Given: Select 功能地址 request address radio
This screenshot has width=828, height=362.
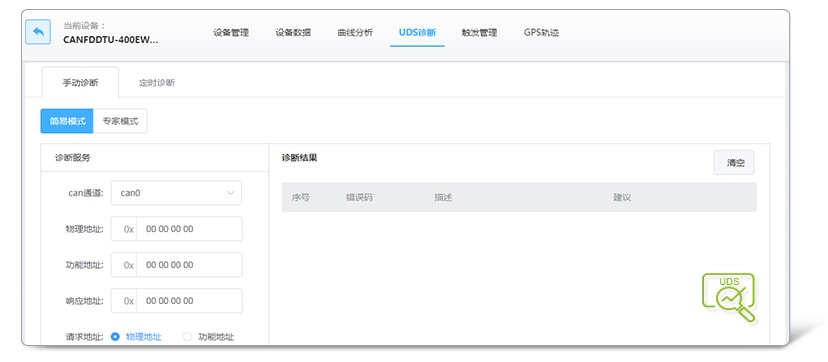Looking at the screenshot, I should pyautogui.click(x=187, y=337).
